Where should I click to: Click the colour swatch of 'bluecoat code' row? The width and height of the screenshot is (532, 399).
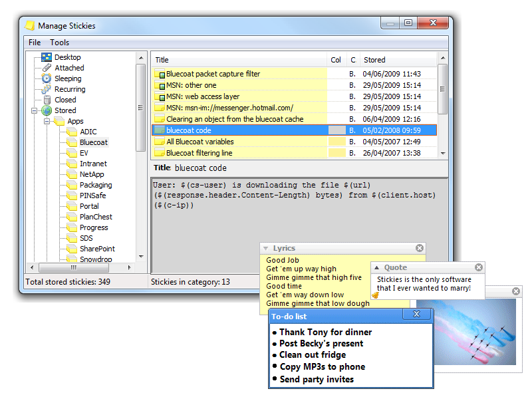[x=337, y=130]
